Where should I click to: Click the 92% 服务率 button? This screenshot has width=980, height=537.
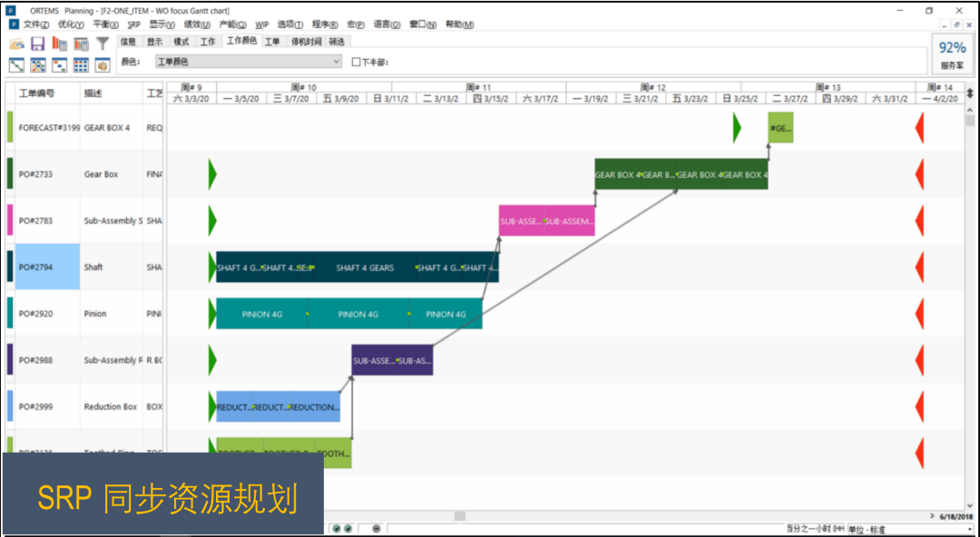pyautogui.click(x=952, y=54)
